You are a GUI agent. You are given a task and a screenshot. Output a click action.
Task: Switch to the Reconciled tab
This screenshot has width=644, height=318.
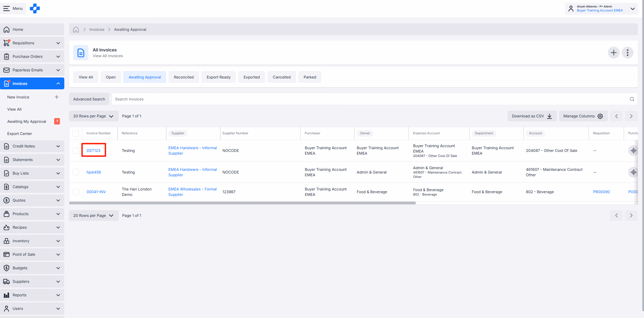click(x=184, y=77)
